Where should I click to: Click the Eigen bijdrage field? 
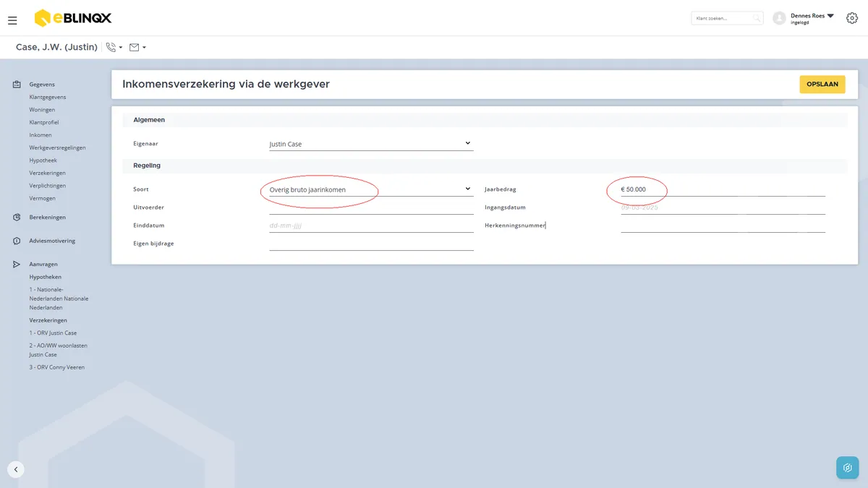371,244
